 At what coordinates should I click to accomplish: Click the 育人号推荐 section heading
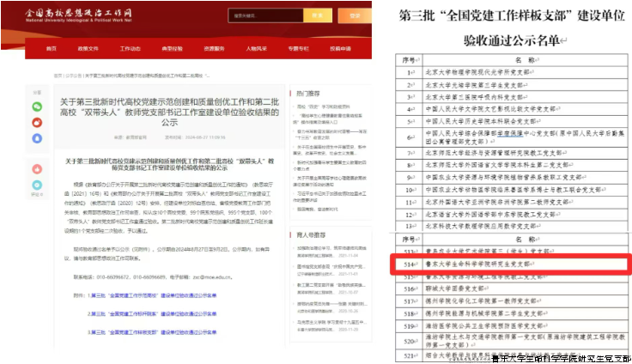311,235
